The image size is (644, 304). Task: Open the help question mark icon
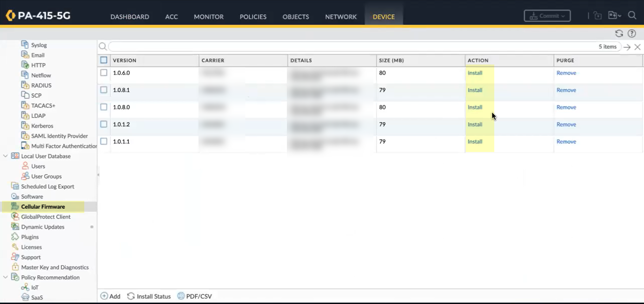point(631,34)
